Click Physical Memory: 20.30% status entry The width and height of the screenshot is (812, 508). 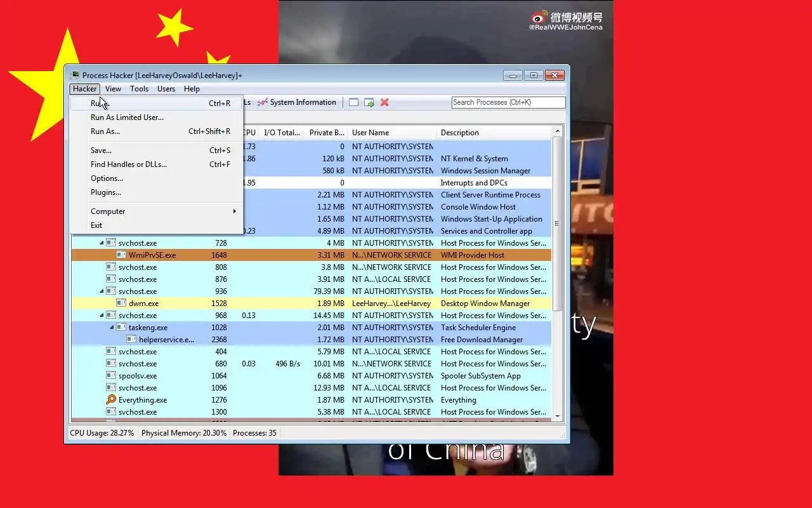coord(184,433)
